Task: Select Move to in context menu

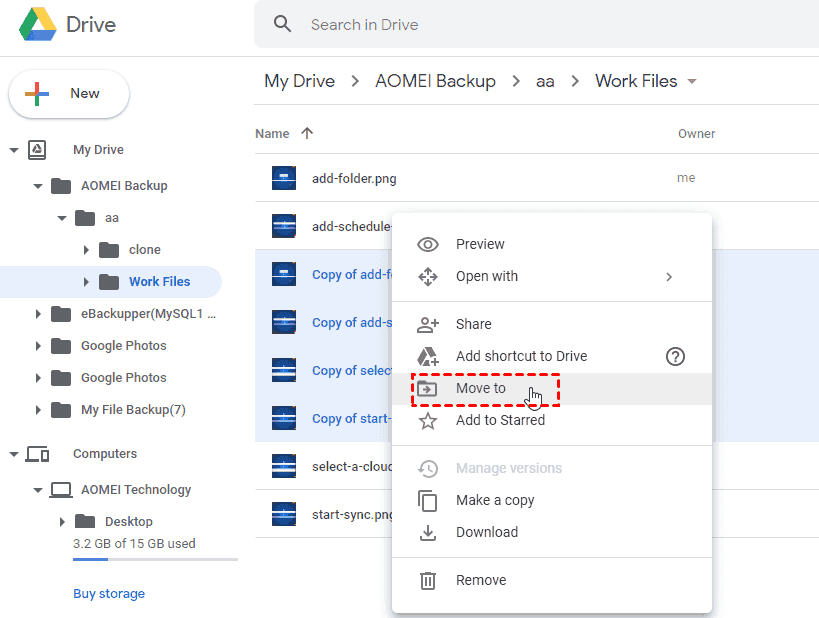Action: click(x=481, y=388)
